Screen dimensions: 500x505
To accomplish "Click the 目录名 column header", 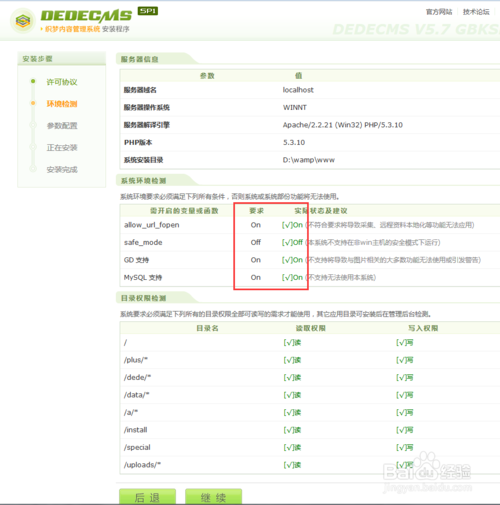I will 207,328.
